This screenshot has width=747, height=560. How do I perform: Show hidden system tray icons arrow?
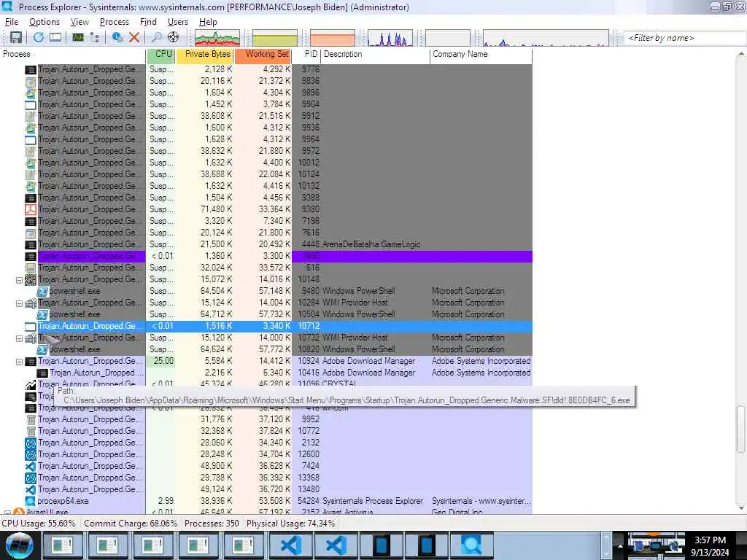click(620, 546)
